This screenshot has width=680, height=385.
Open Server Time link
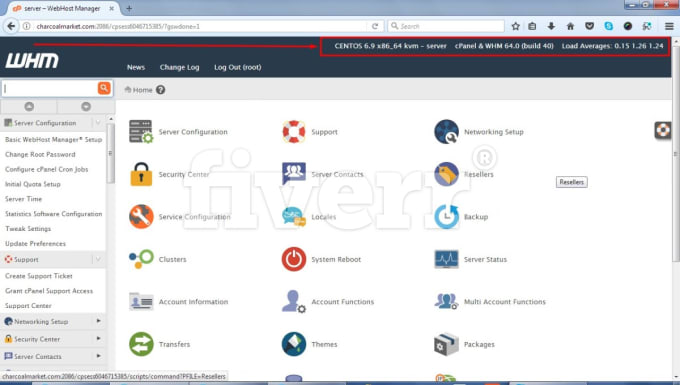tap(23, 199)
